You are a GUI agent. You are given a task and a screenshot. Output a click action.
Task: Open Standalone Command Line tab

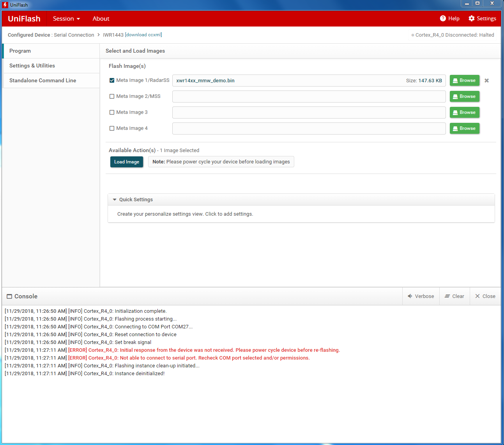point(51,81)
